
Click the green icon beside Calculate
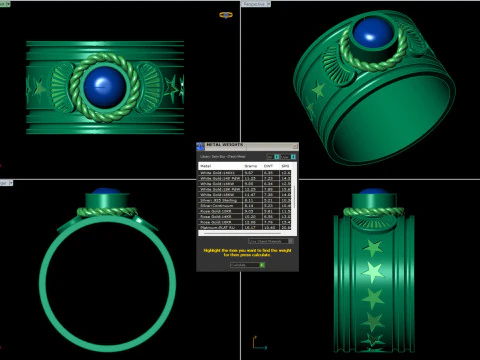coord(262,265)
